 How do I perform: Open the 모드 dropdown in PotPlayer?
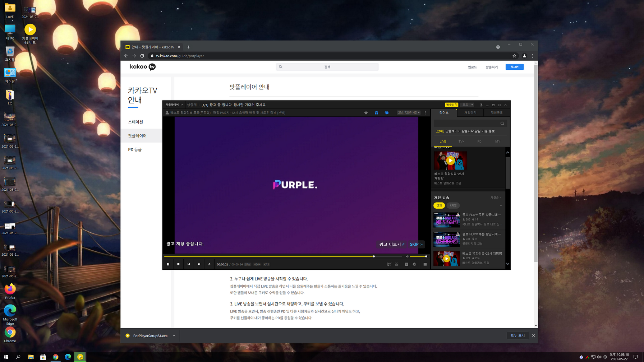pyautogui.click(x=468, y=105)
